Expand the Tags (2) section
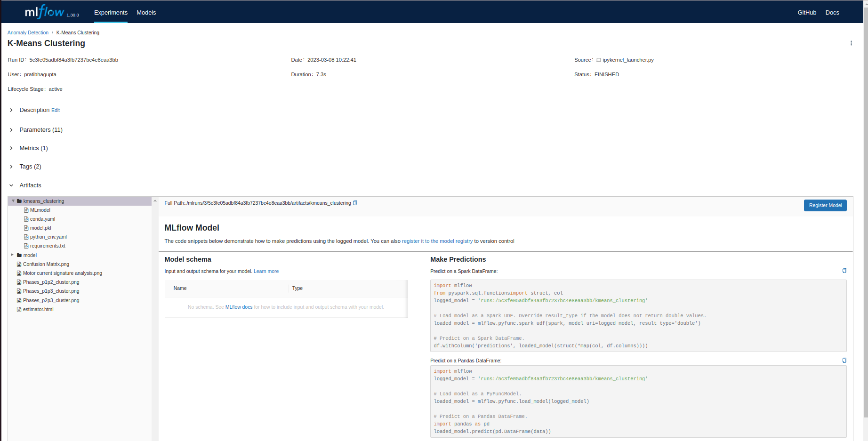This screenshot has width=868, height=441. (x=11, y=167)
